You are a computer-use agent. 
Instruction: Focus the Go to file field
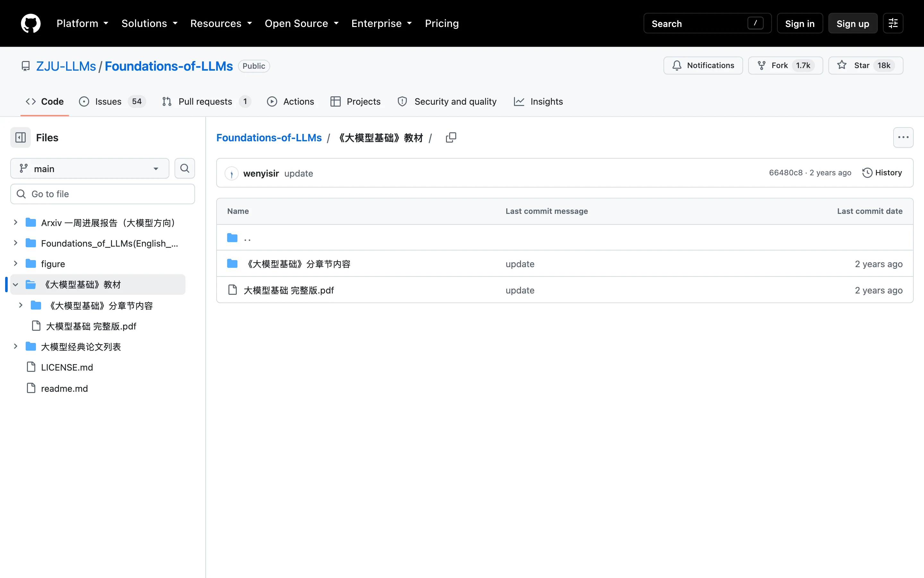click(x=103, y=194)
